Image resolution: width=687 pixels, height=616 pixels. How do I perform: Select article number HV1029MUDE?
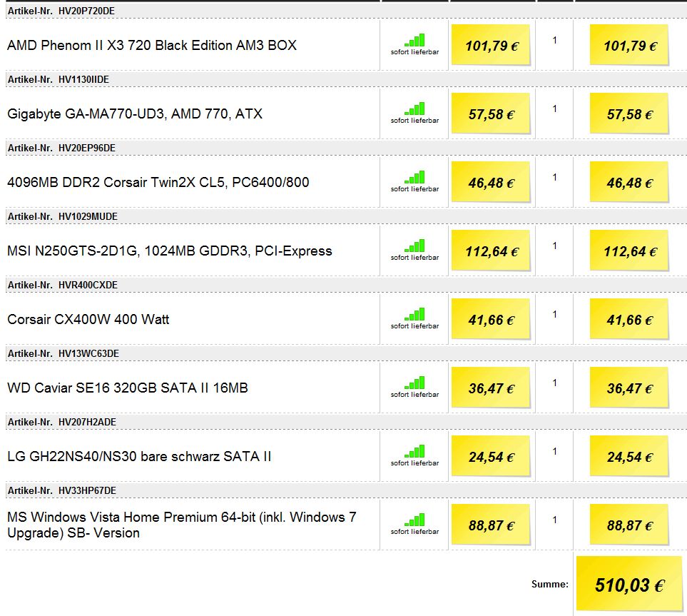(88, 216)
